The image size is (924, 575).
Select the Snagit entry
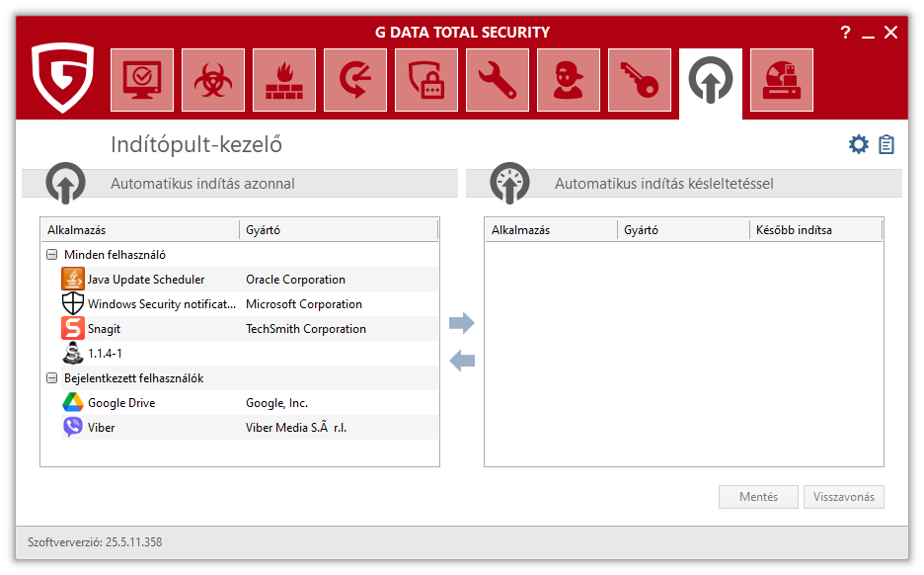point(250,328)
